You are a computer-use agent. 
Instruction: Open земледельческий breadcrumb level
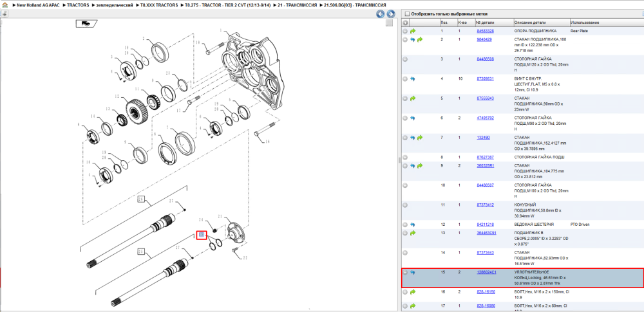[115, 5]
